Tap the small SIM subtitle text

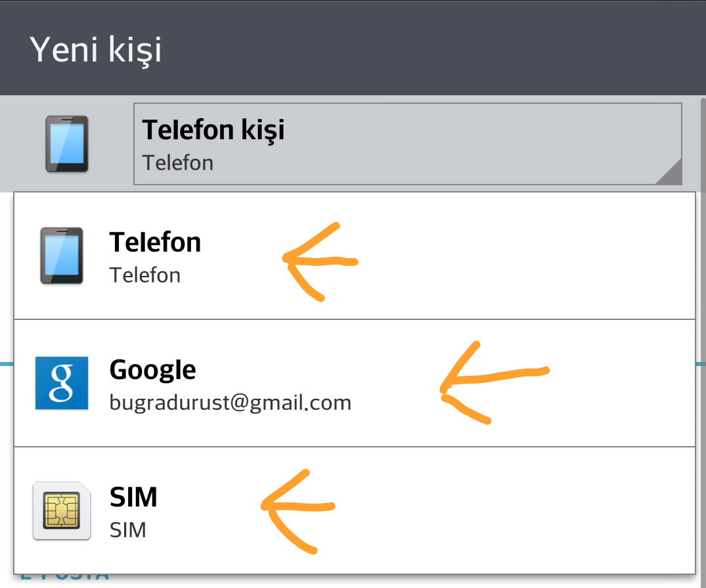(x=128, y=530)
